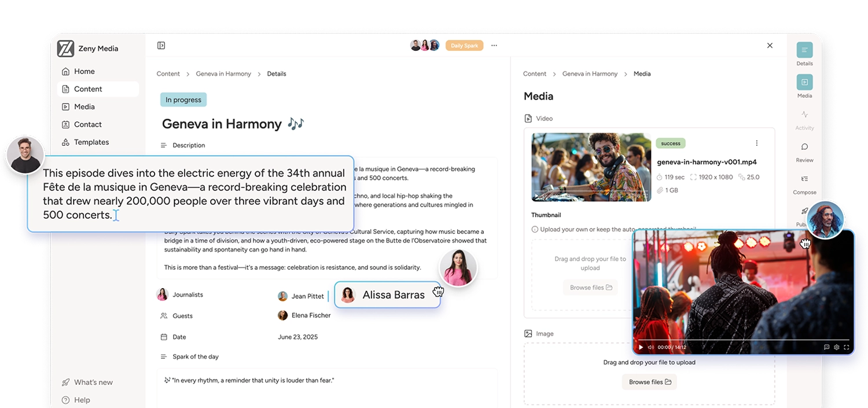Click the Date calendar icon
This screenshot has height=408, width=868.
[x=164, y=337]
